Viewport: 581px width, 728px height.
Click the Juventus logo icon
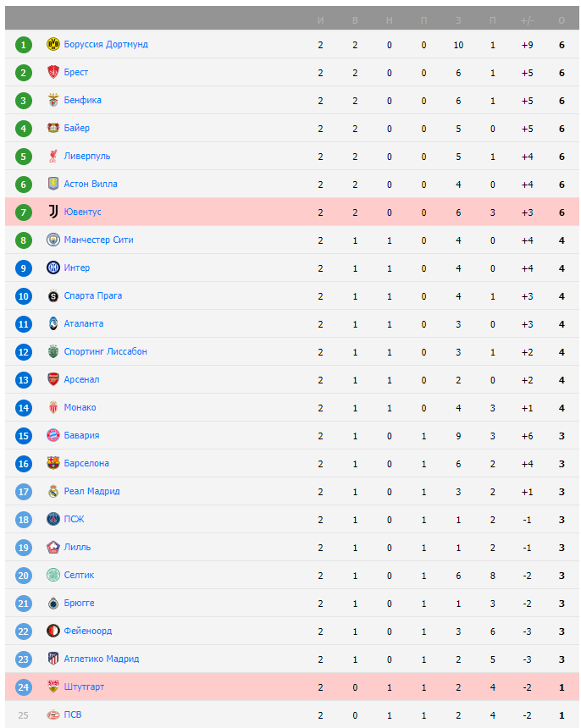pyautogui.click(x=53, y=212)
